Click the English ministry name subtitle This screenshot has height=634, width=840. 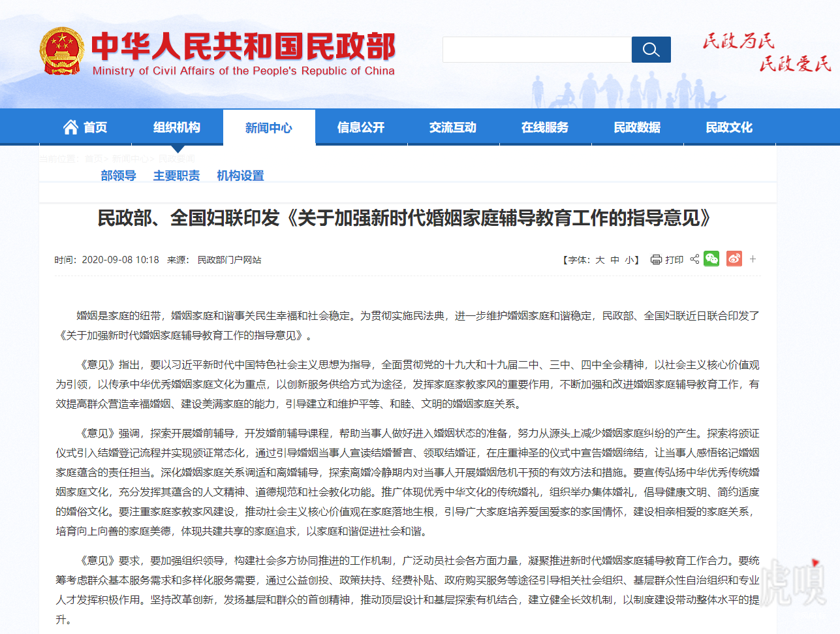coord(243,71)
